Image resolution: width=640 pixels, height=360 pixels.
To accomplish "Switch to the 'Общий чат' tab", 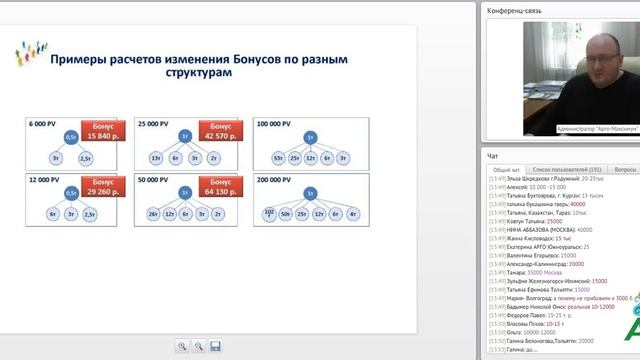I will pos(506,170).
